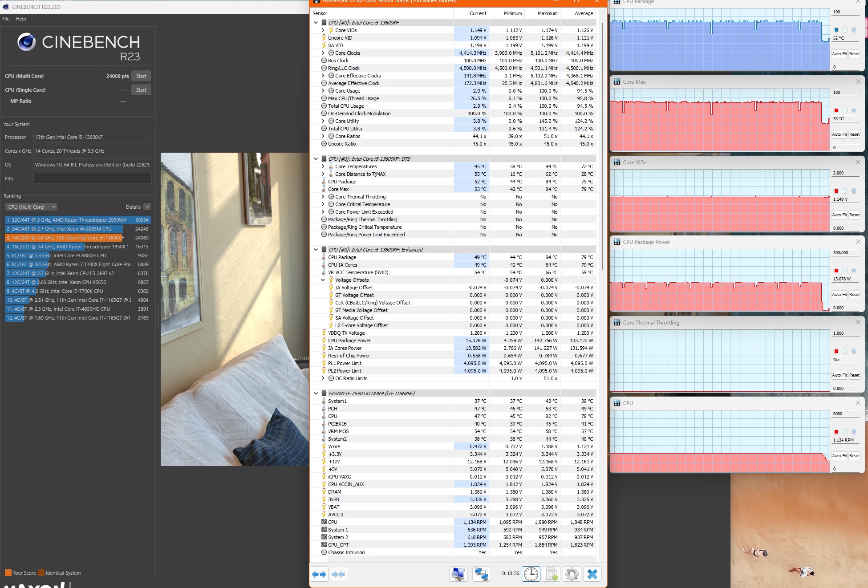Viewport: 868px width, 588px height.
Task: Open the CPU (Multi Core) ranking dropdown
Action: tap(31, 207)
